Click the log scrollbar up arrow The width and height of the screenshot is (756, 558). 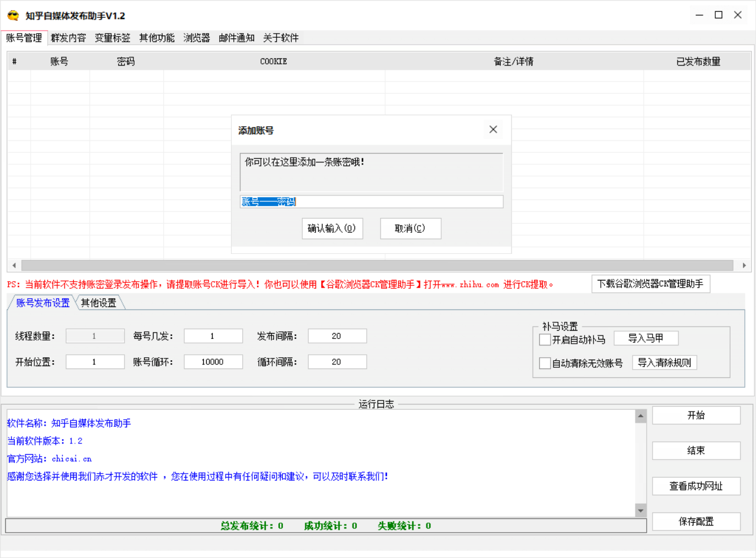pyautogui.click(x=641, y=416)
